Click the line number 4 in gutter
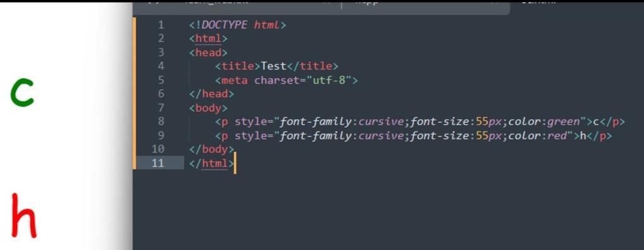 point(160,66)
